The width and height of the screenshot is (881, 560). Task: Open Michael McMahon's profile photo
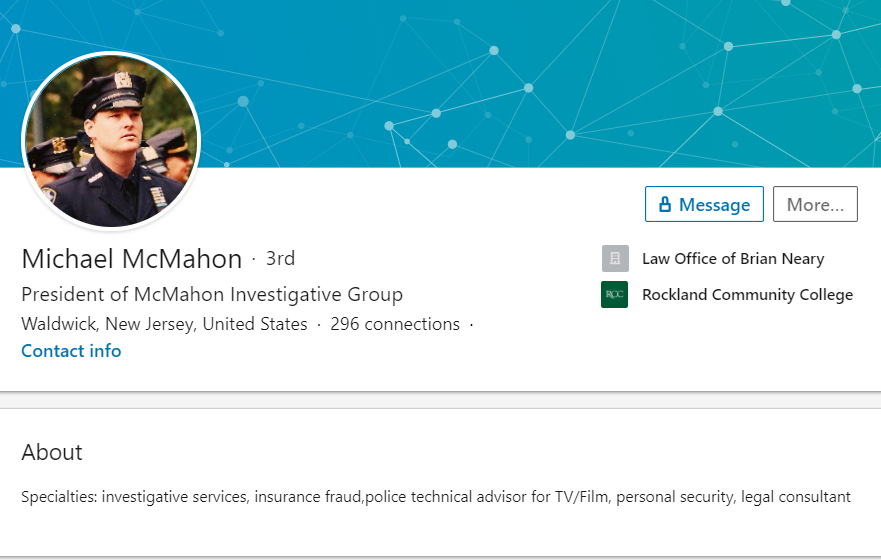tap(111, 140)
